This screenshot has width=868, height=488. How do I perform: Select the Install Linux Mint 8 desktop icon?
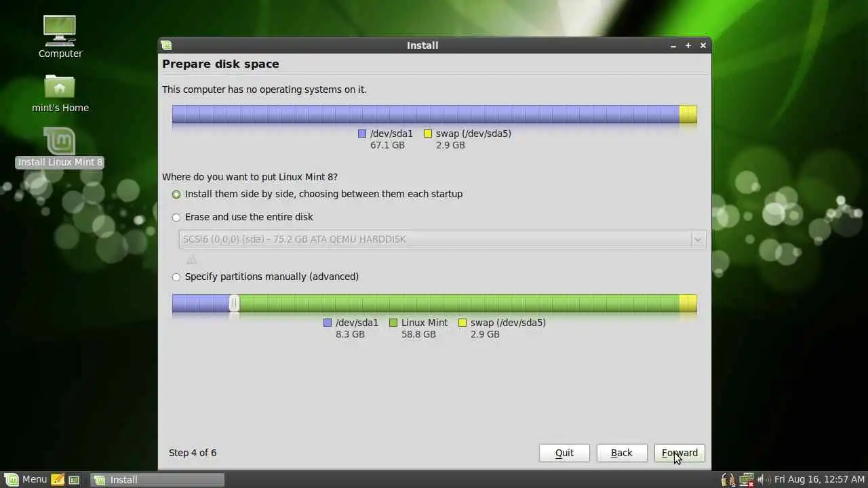click(x=60, y=148)
